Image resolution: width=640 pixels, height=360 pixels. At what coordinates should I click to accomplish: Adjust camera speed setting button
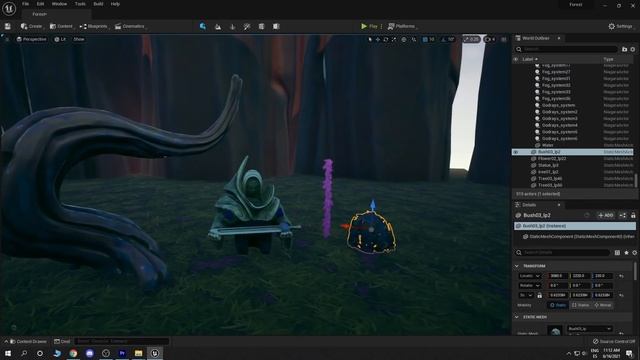(490, 39)
